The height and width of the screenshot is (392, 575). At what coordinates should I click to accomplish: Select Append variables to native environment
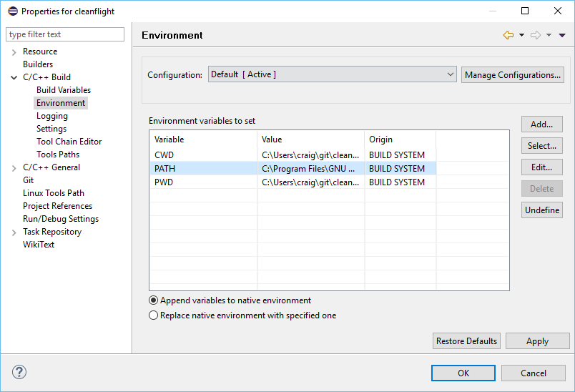(153, 300)
